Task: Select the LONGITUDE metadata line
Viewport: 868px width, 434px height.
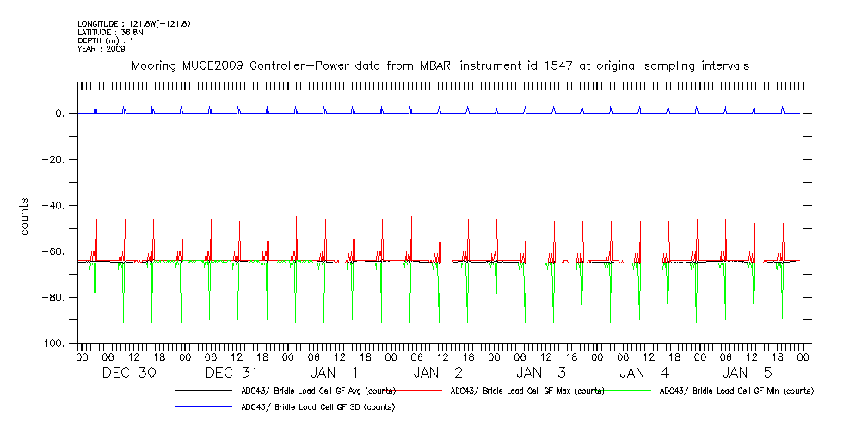Action: pos(133,23)
